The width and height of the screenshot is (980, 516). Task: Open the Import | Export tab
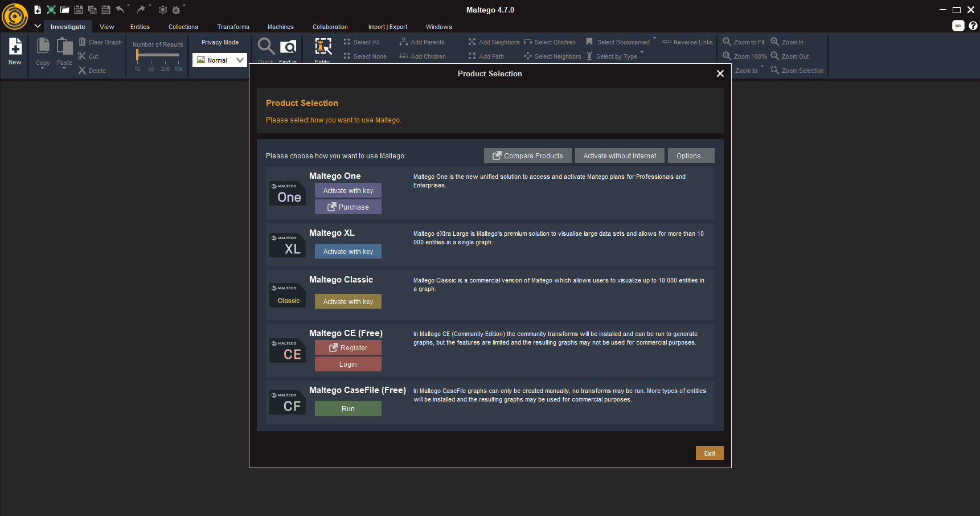pos(388,27)
